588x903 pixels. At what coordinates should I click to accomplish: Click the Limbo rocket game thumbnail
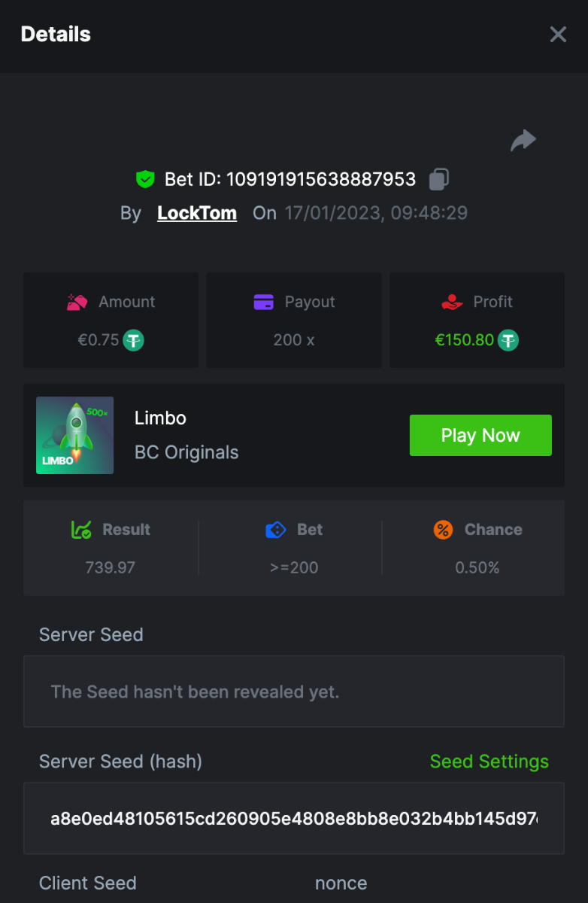75,436
